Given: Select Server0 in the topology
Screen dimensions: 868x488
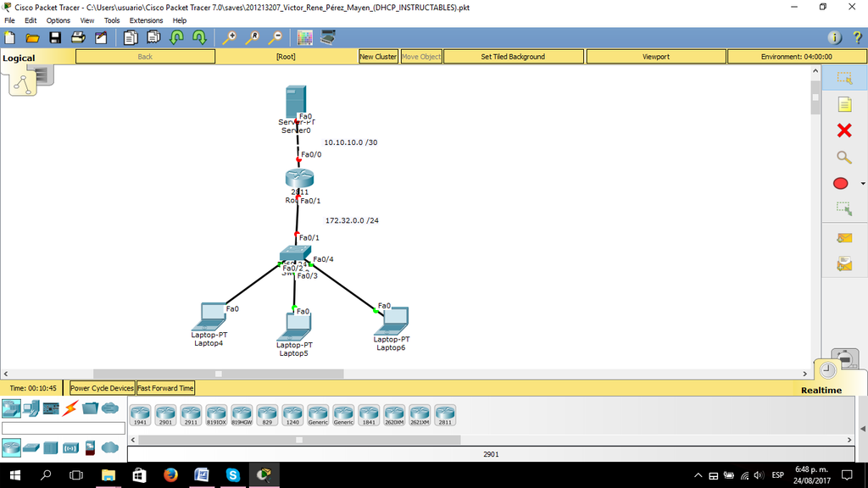Looking at the screenshot, I should pyautogui.click(x=296, y=102).
